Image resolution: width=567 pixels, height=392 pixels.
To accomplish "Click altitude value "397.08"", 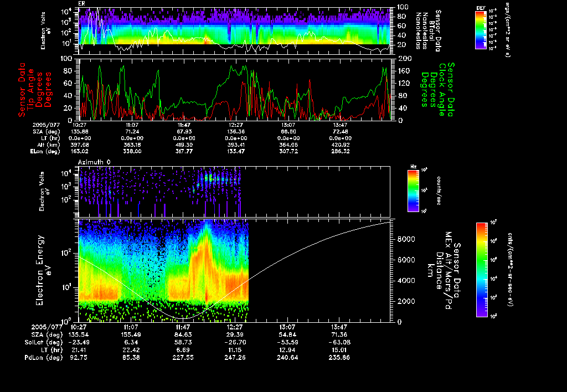I will [80, 145].
